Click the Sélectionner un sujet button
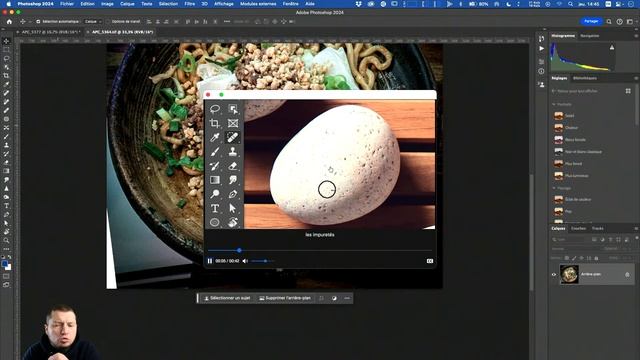 227,298
